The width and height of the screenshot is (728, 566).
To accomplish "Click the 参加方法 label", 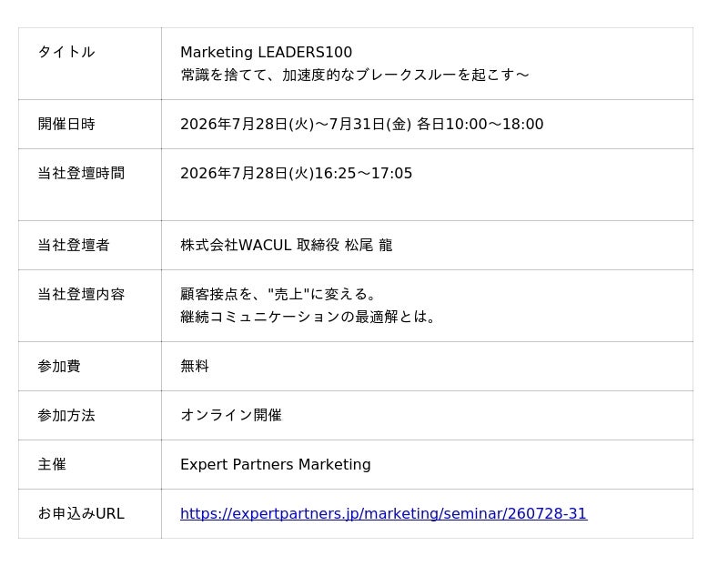I will (66, 415).
